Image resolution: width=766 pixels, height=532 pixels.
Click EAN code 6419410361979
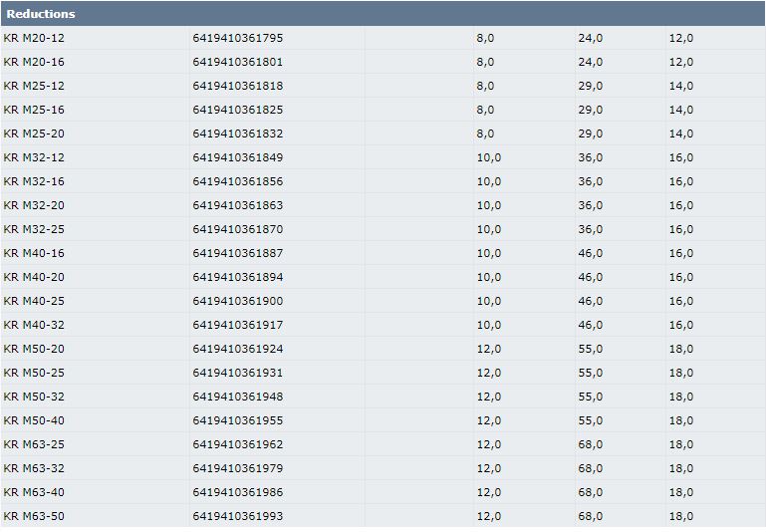pos(238,469)
